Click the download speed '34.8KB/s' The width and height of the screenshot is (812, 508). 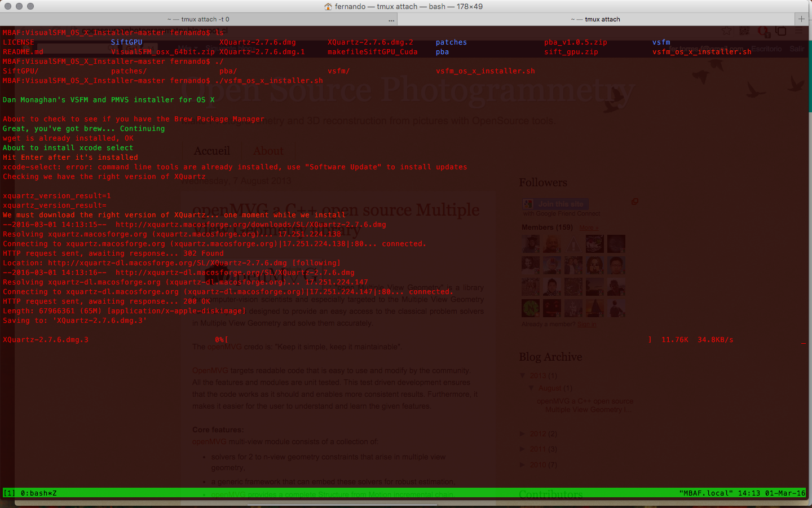point(716,340)
